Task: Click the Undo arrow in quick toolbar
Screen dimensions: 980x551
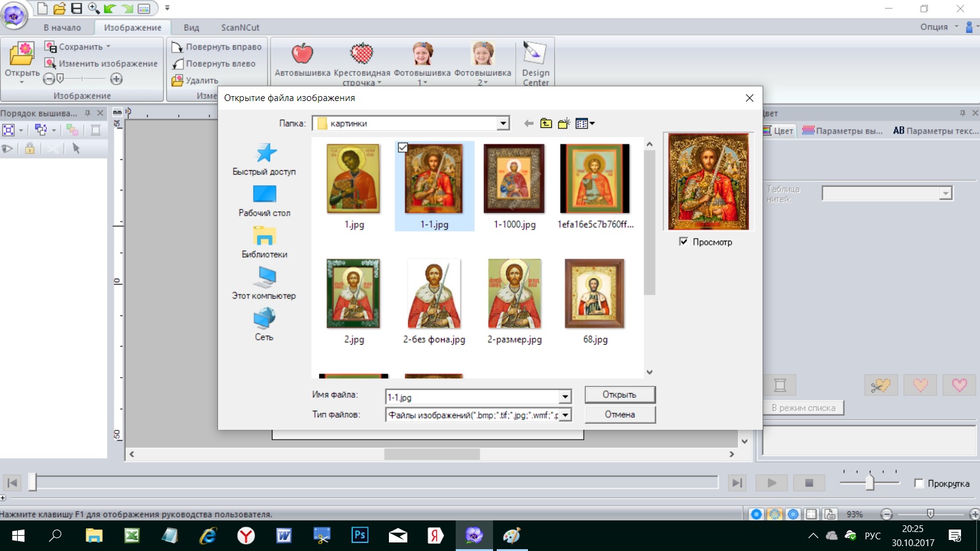Action: pos(110,9)
